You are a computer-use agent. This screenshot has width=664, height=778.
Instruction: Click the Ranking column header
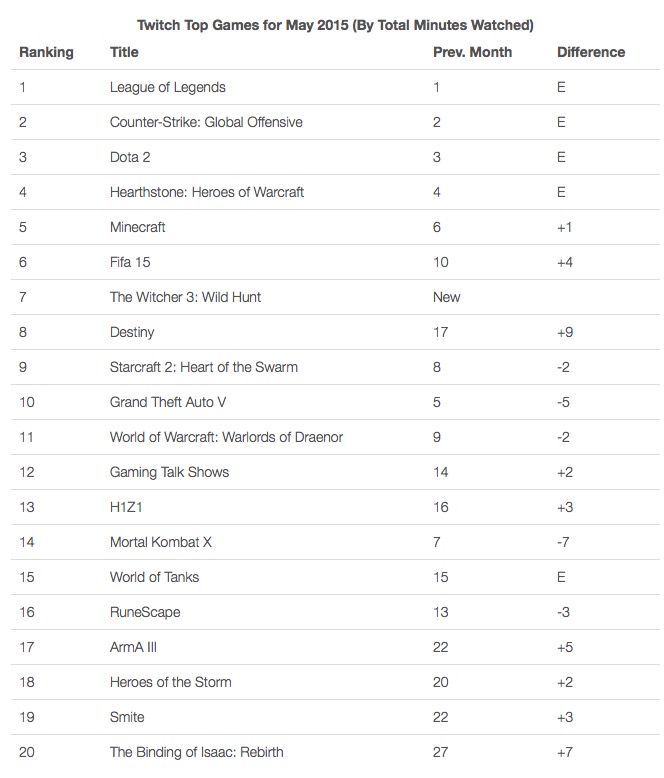tap(47, 52)
